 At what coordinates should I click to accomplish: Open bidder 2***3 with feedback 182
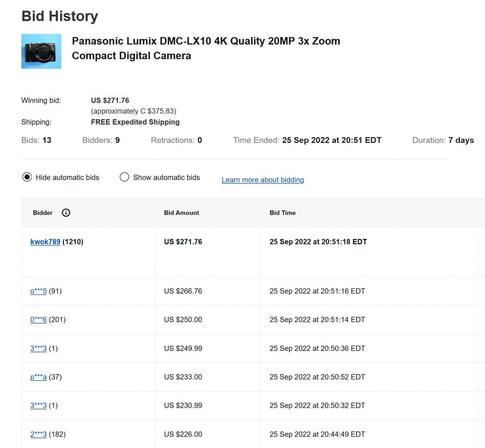38,434
